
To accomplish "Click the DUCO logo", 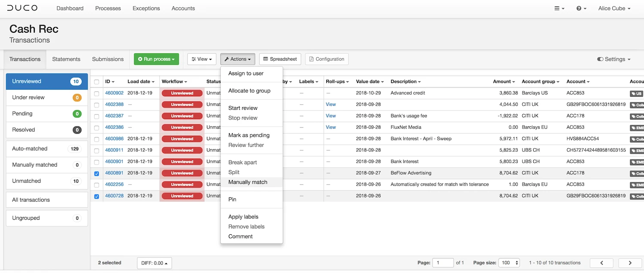I will pos(22,8).
